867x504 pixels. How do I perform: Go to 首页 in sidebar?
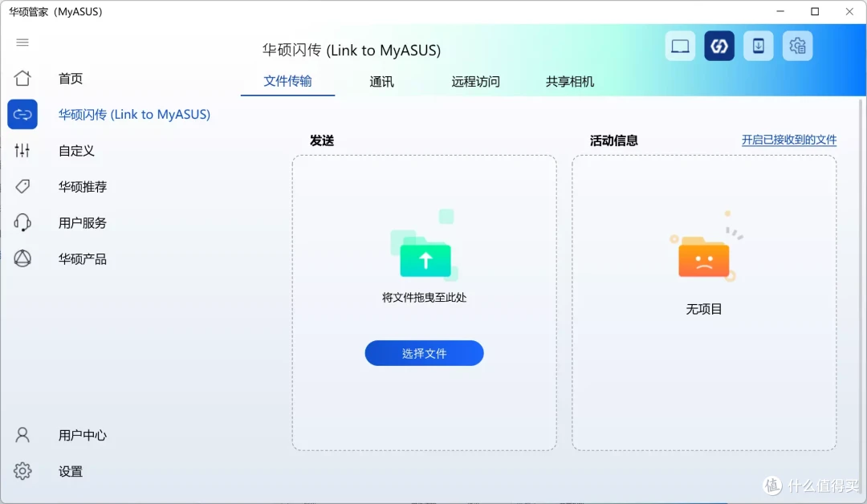click(x=71, y=79)
